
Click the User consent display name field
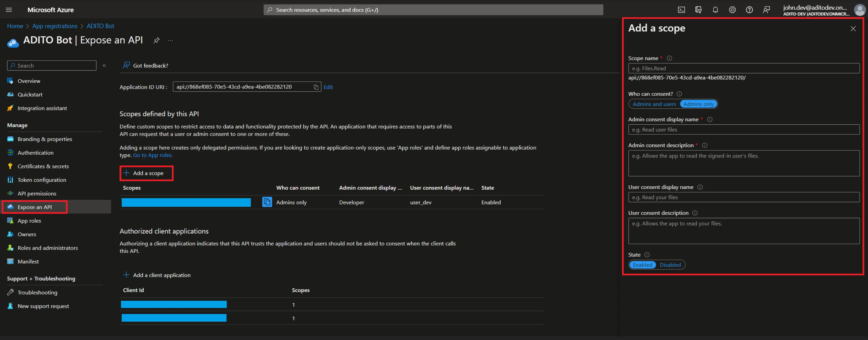[744, 197]
